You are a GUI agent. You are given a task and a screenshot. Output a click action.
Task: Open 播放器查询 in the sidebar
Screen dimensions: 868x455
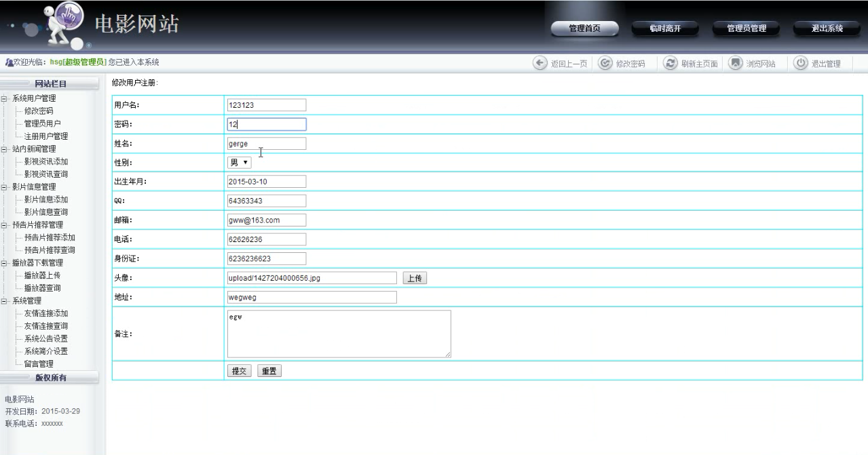click(43, 288)
